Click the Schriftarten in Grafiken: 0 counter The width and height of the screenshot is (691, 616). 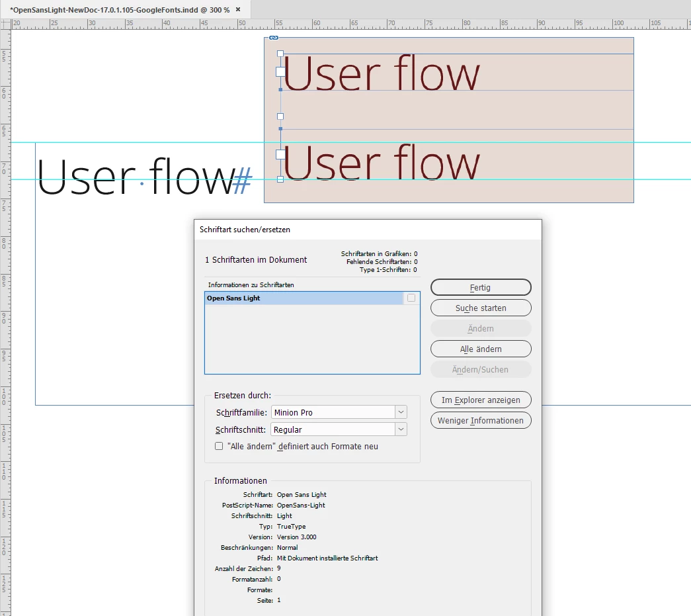379,254
